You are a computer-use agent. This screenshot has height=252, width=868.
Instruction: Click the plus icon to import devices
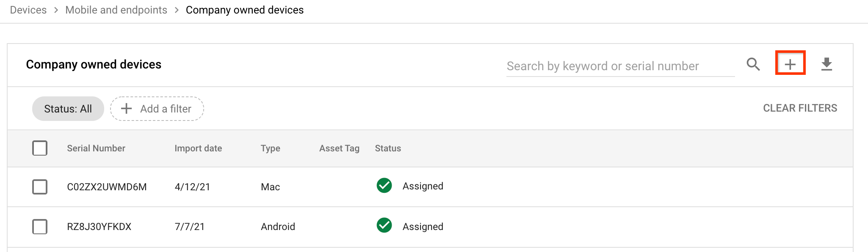point(790,64)
